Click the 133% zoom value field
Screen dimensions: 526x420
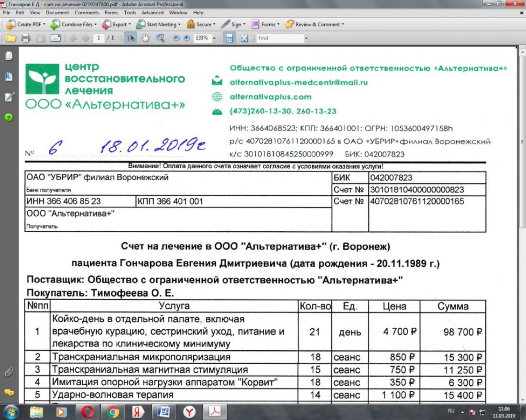(x=202, y=38)
